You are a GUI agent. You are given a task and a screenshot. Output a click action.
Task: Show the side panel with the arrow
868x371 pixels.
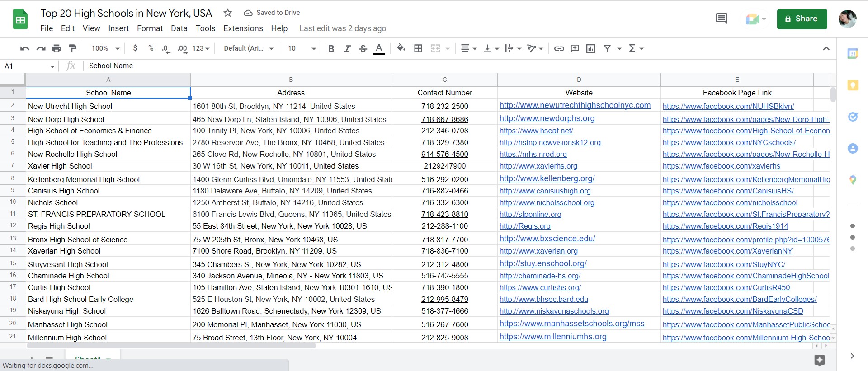point(852,356)
